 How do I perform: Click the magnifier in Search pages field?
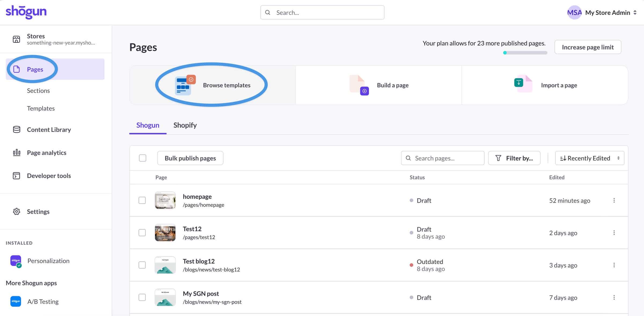coord(408,158)
